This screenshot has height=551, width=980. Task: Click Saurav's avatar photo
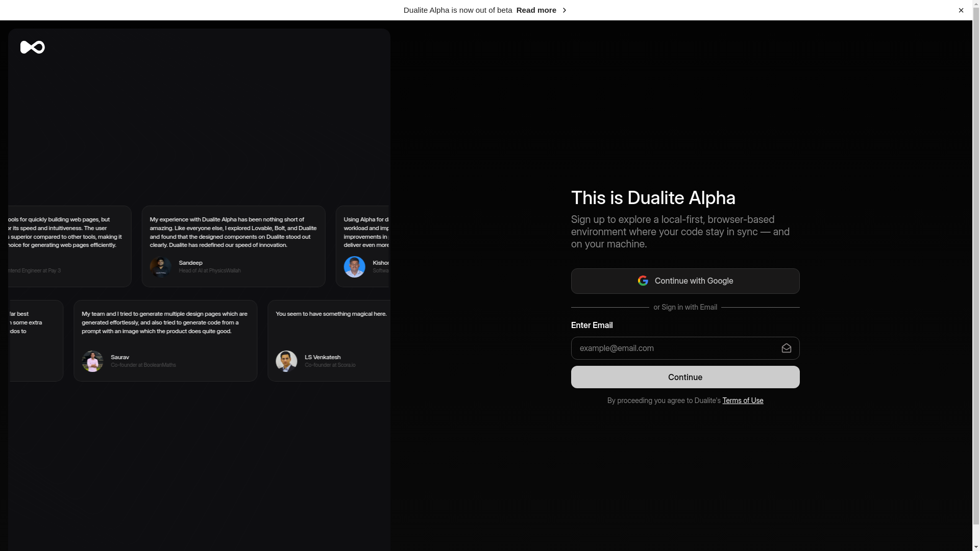(92, 361)
